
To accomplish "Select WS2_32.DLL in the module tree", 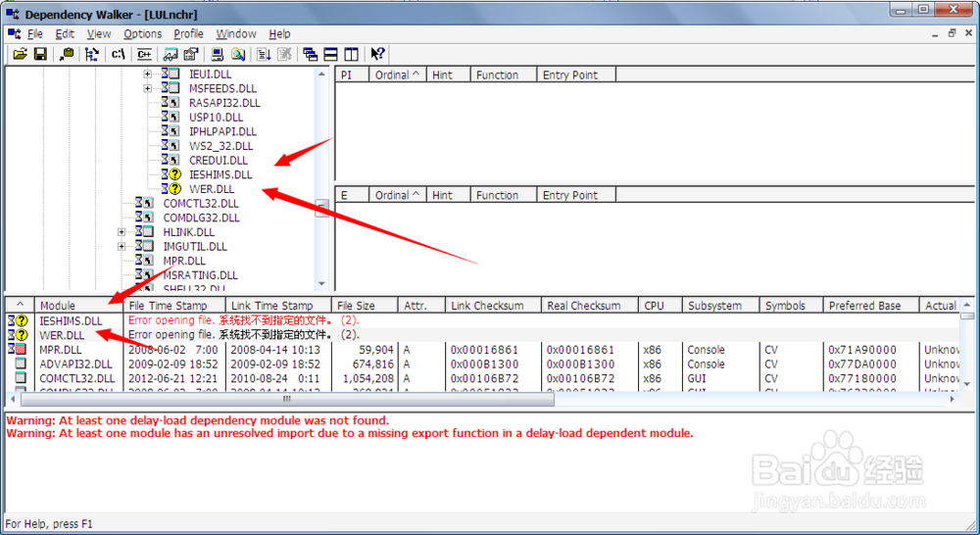I will coord(220,146).
